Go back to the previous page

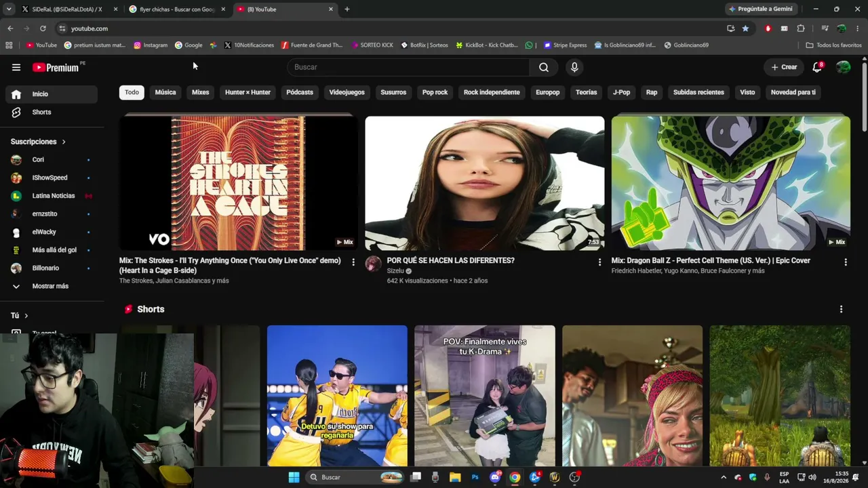tap(10, 28)
